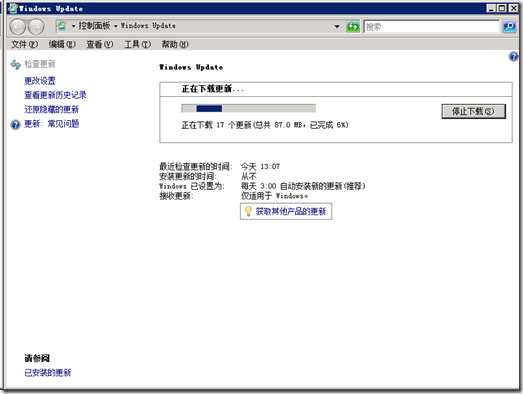Open the 更改设置 link
Viewport: 523px width, 394px height.
pos(40,81)
